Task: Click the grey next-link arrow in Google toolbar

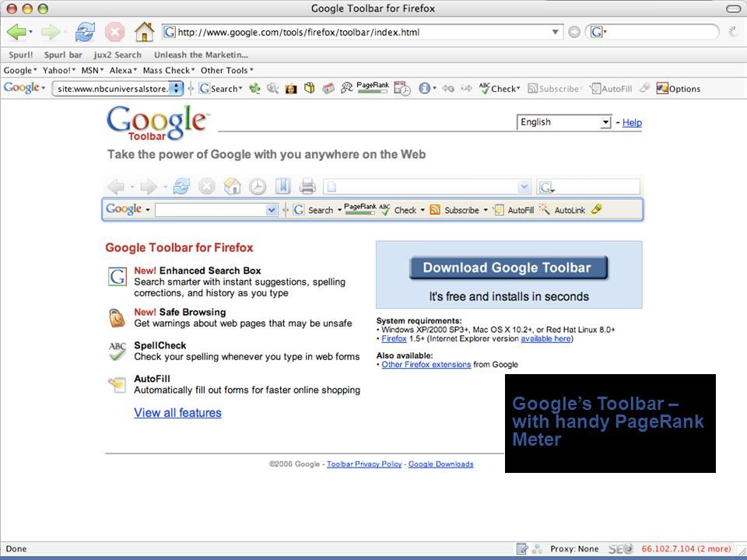Action: 466,88
